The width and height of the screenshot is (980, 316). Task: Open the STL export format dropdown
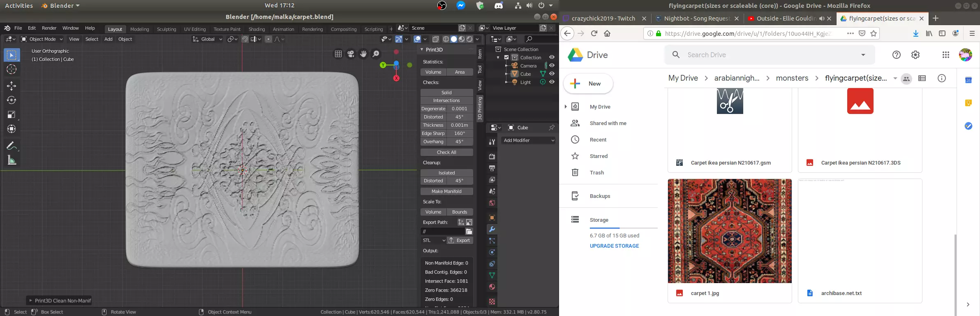coord(433,240)
